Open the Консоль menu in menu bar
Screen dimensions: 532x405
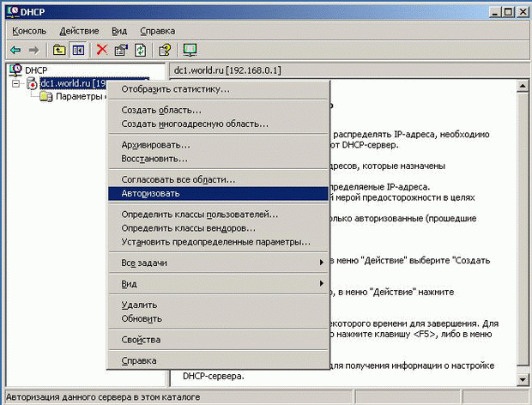click(x=30, y=31)
